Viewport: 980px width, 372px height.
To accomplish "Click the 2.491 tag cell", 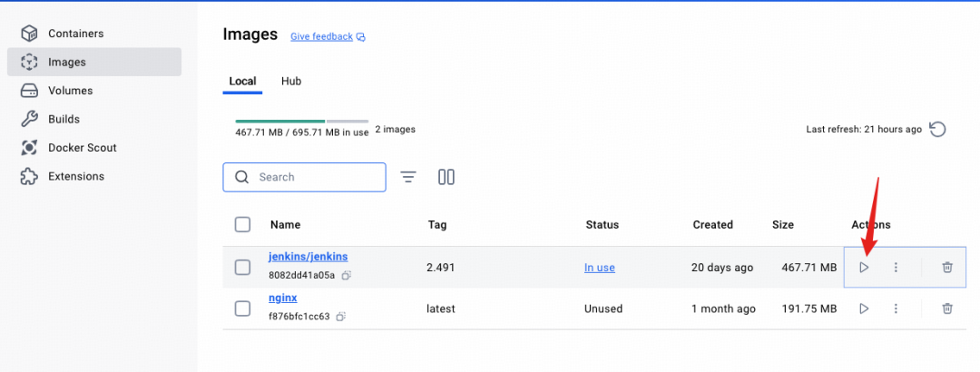I will click(441, 268).
